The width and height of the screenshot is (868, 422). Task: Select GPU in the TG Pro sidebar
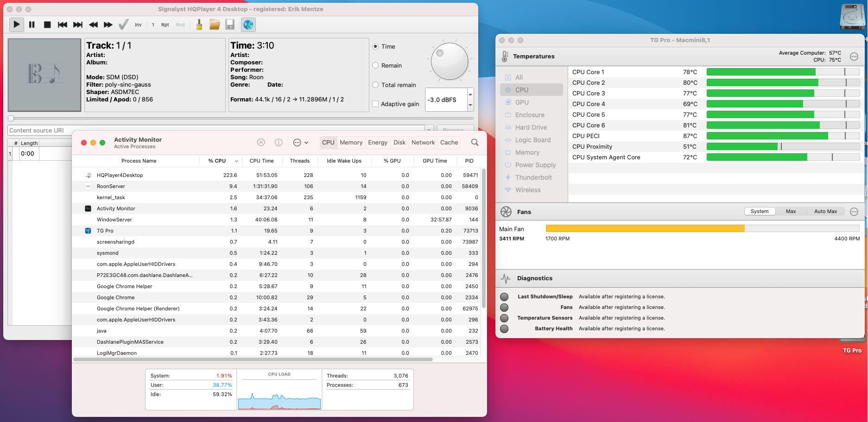click(521, 102)
